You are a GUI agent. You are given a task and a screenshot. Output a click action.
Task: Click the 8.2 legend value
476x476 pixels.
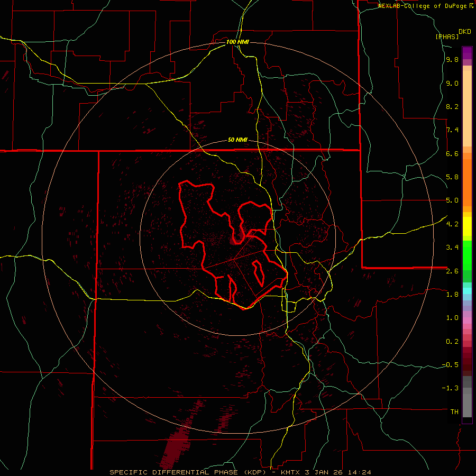tap(452, 106)
